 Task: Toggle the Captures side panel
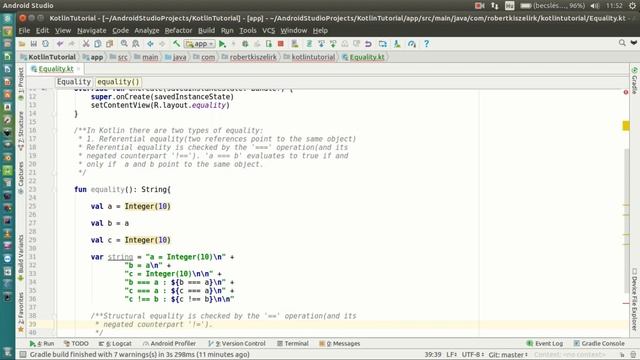point(21,178)
